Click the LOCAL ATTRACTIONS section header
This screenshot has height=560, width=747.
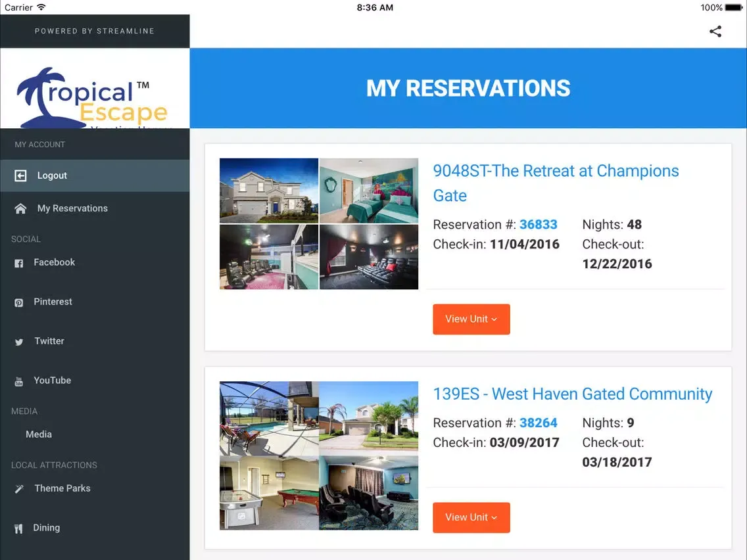[x=55, y=465]
